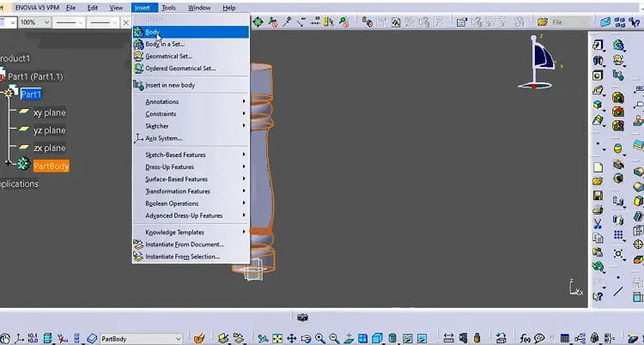Select zx plane in the tree
This screenshot has width=644, height=345.
[x=49, y=148]
